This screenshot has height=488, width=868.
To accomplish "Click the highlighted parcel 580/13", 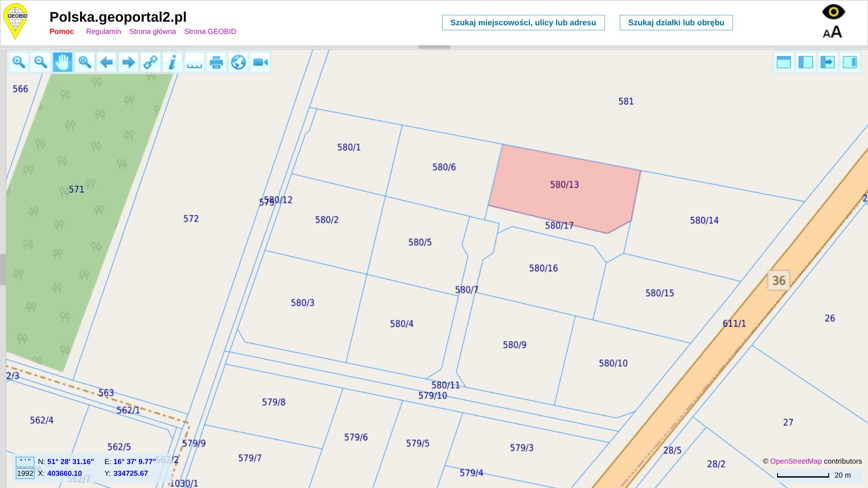I will [x=565, y=185].
